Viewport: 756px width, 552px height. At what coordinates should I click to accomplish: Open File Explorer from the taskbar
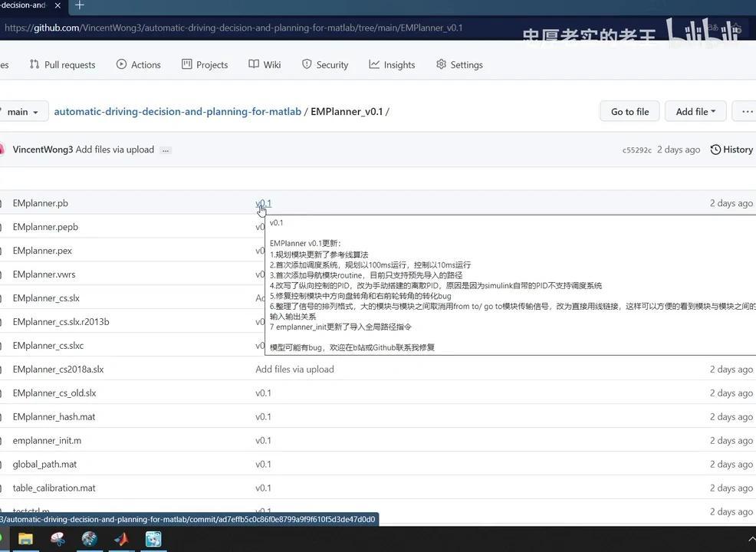pos(25,539)
